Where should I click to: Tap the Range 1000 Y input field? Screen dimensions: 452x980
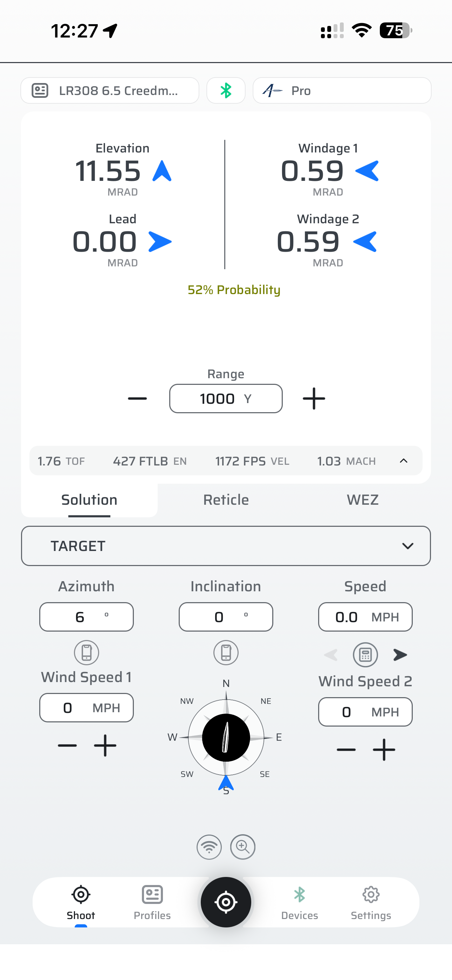[226, 399]
